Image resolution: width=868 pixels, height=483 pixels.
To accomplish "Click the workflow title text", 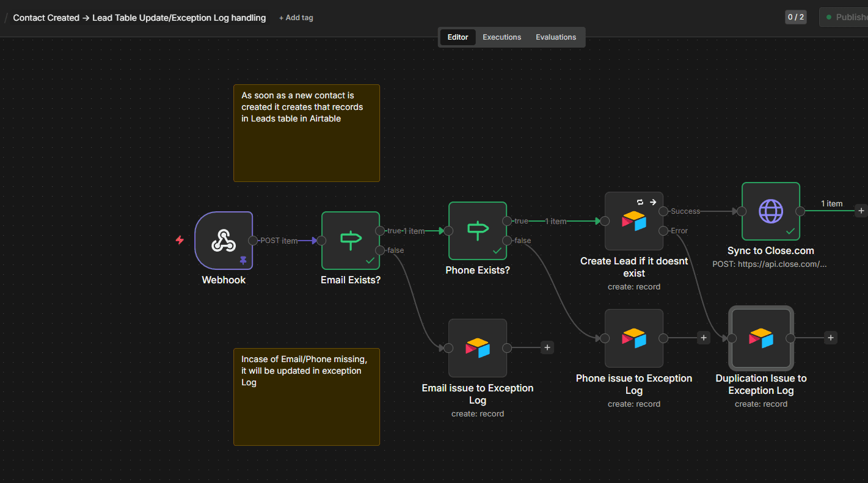I will tap(139, 18).
